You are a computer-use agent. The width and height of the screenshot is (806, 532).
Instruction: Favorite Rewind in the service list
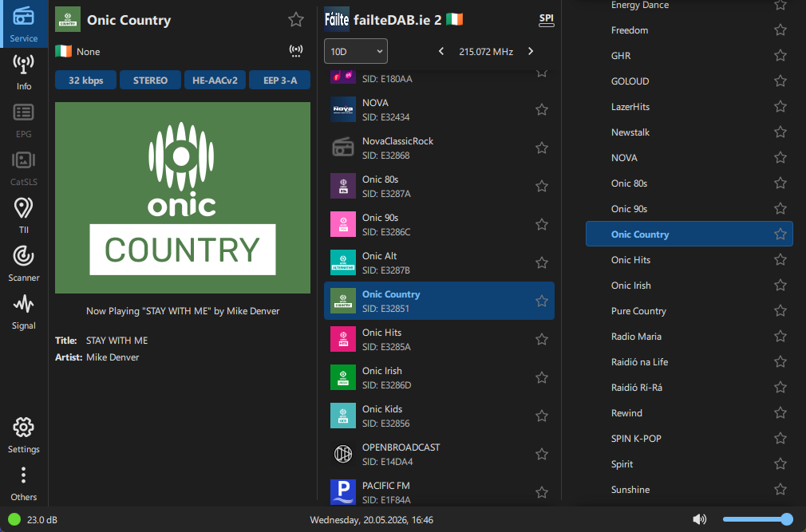click(780, 412)
